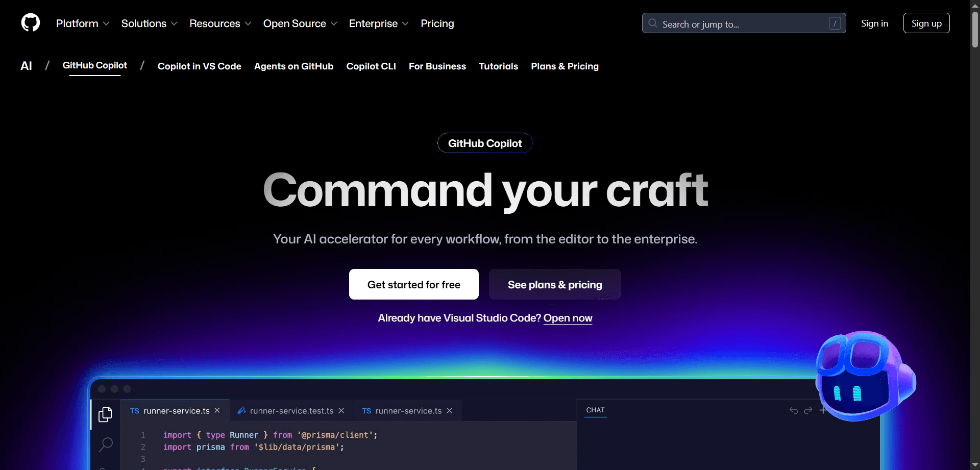The height and width of the screenshot is (470, 980).
Task: Click the redo arrow in the Chat panel
Action: pos(808,410)
